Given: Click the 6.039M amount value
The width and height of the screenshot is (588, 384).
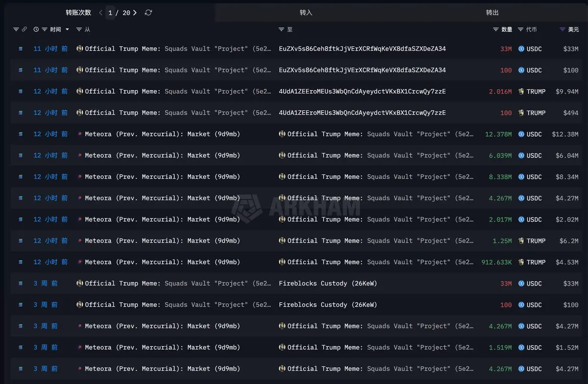Looking at the screenshot, I should pyautogui.click(x=500, y=155).
